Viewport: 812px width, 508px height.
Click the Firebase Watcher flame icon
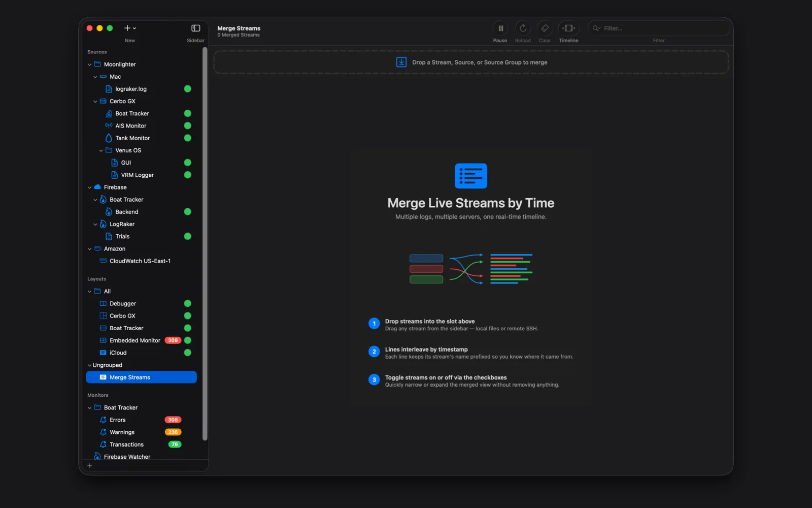click(x=97, y=457)
